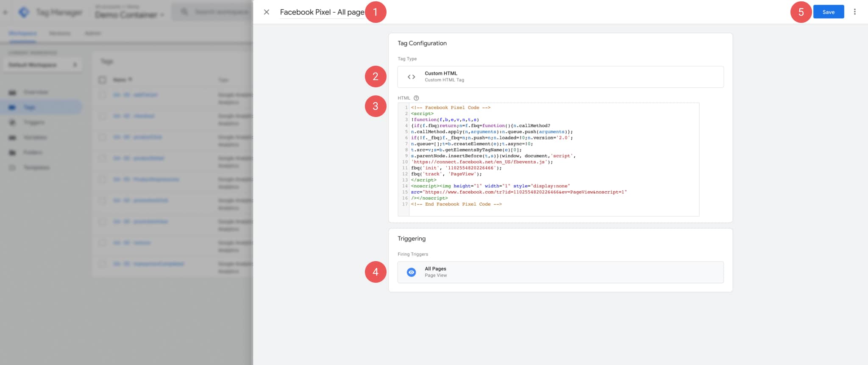Click the back arrow beside Tag Manager logo
868x365 pixels.
coord(6,12)
